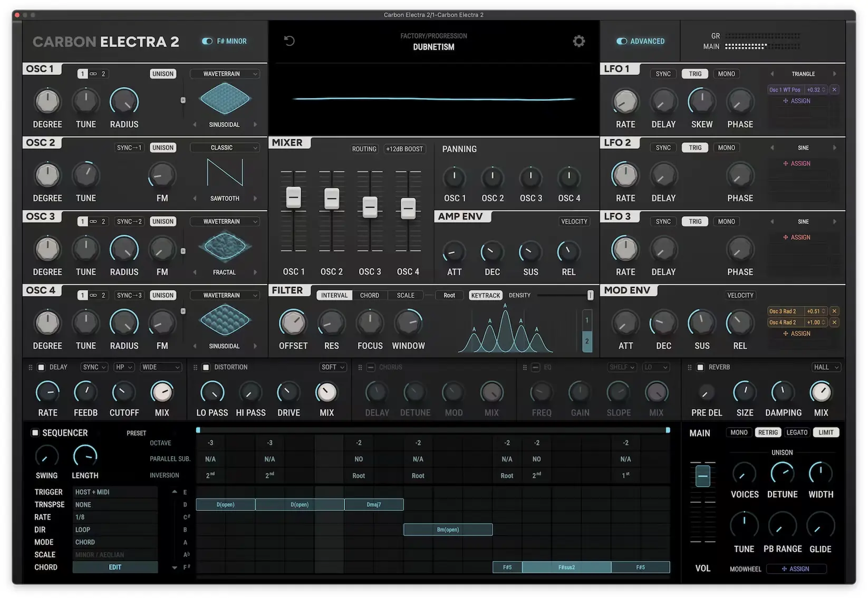Toggle the F# MINOR scale switch
This screenshot has height=598, width=868.
click(207, 41)
